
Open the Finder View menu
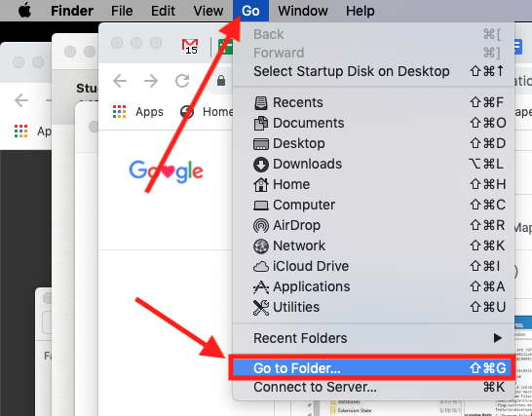pos(208,11)
